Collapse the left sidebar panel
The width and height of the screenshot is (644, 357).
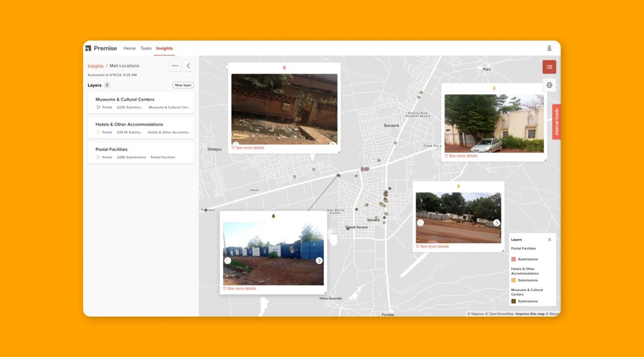189,66
